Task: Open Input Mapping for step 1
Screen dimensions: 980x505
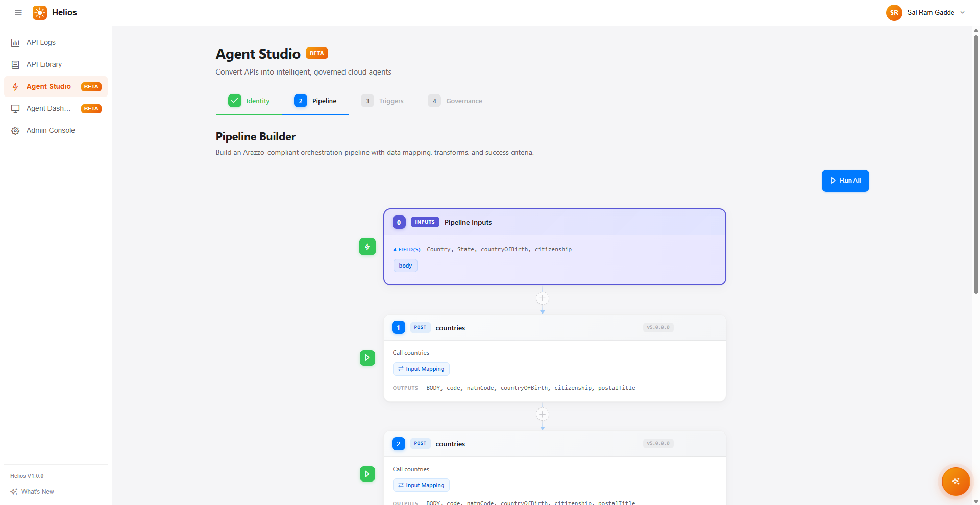Action: (421, 369)
